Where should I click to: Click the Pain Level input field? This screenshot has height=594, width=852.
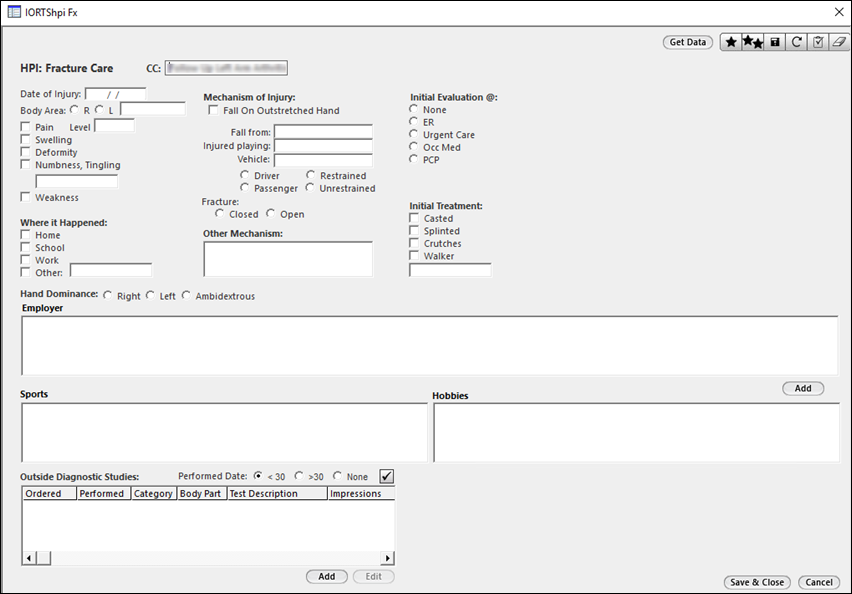[x=114, y=126]
